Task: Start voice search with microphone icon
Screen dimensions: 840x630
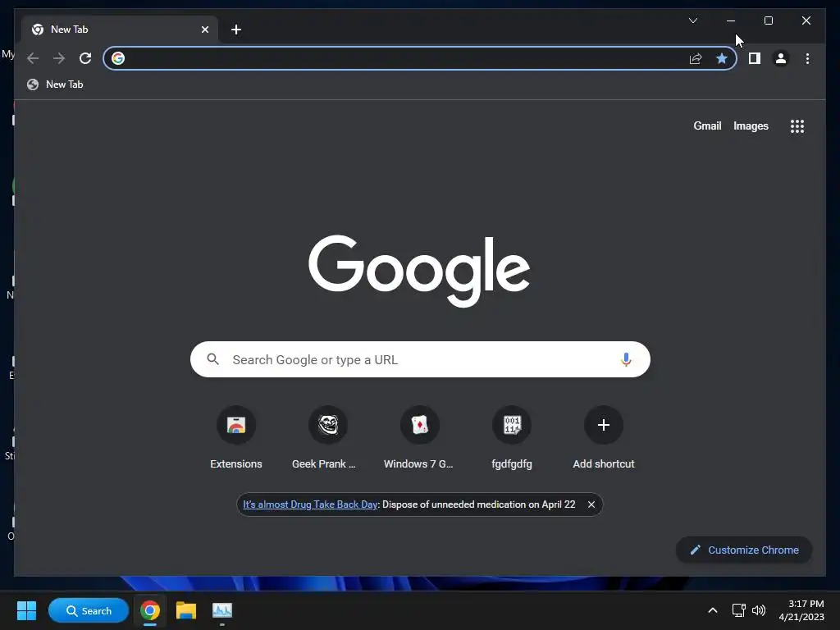Action: click(626, 359)
